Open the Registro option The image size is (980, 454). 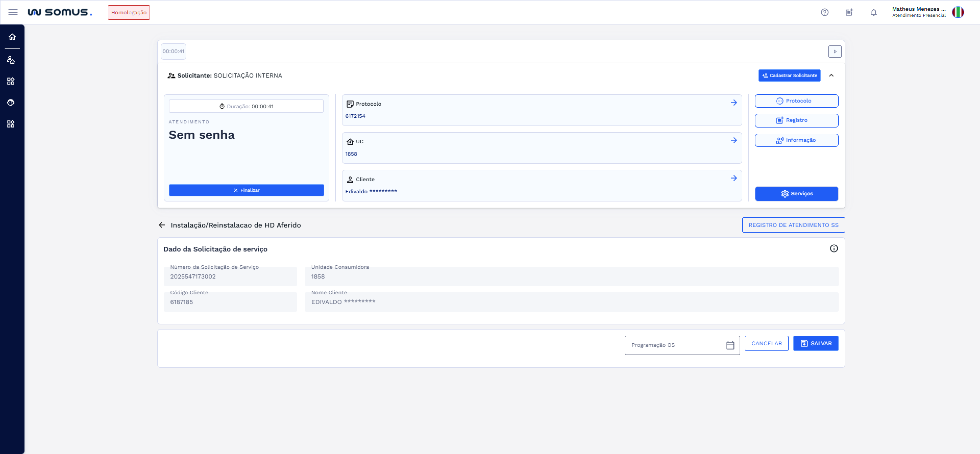(x=796, y=120)
